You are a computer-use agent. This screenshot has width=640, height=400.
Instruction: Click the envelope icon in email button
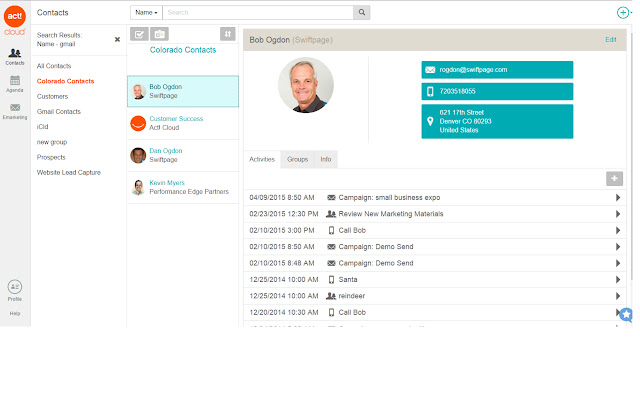pos(430,70)
